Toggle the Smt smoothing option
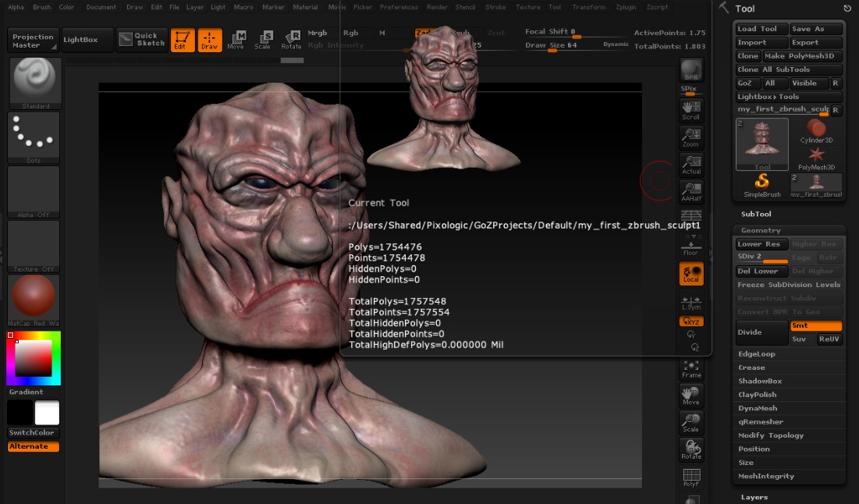859x504 pixels. pyautogui.click(x=816, y=325)
